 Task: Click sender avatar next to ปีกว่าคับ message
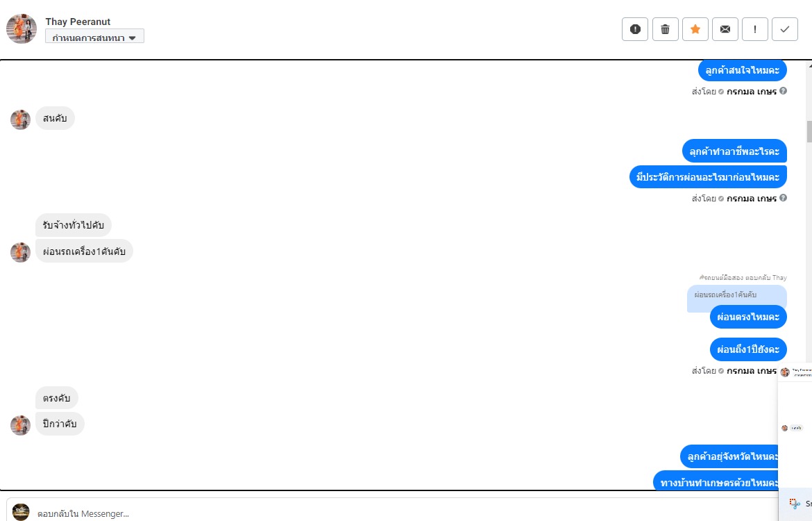(x=21, y=425)
